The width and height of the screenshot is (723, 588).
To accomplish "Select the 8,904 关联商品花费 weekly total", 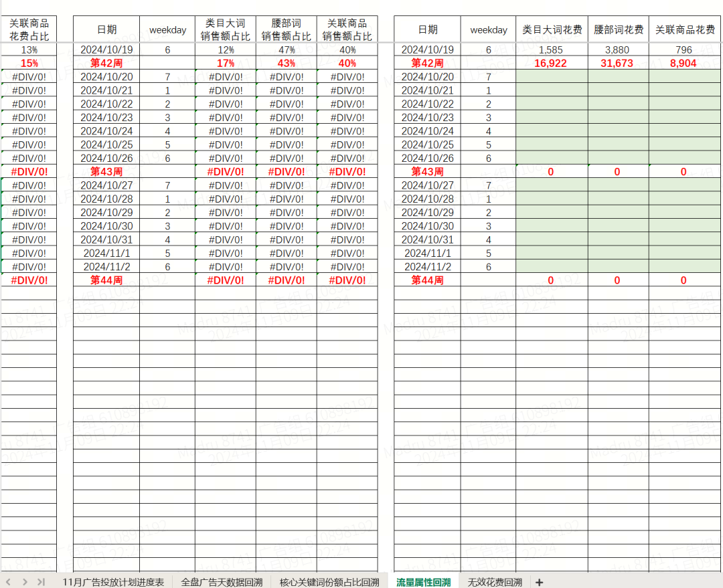I will point(684,64).
